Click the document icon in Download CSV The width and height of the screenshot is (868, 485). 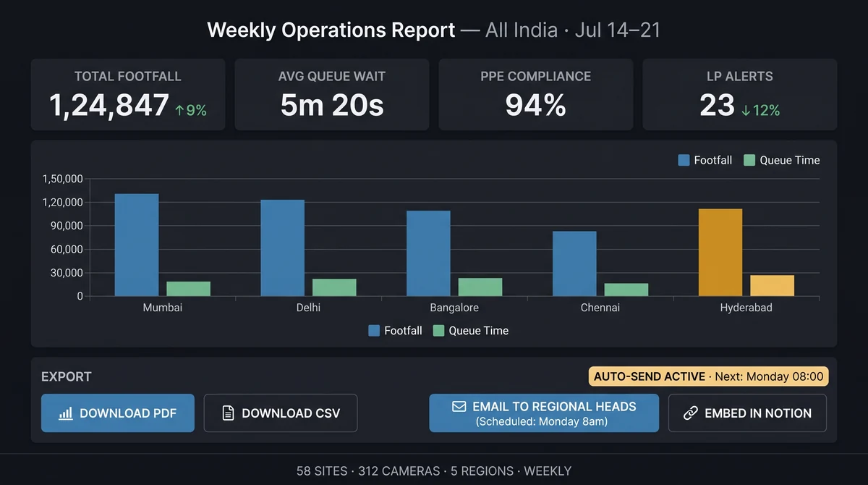(228, 413)
